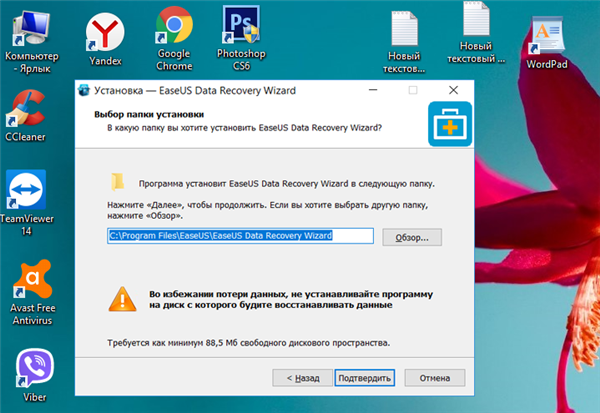Launch the Photoshop CS6 shortcut

pos(241,38)
